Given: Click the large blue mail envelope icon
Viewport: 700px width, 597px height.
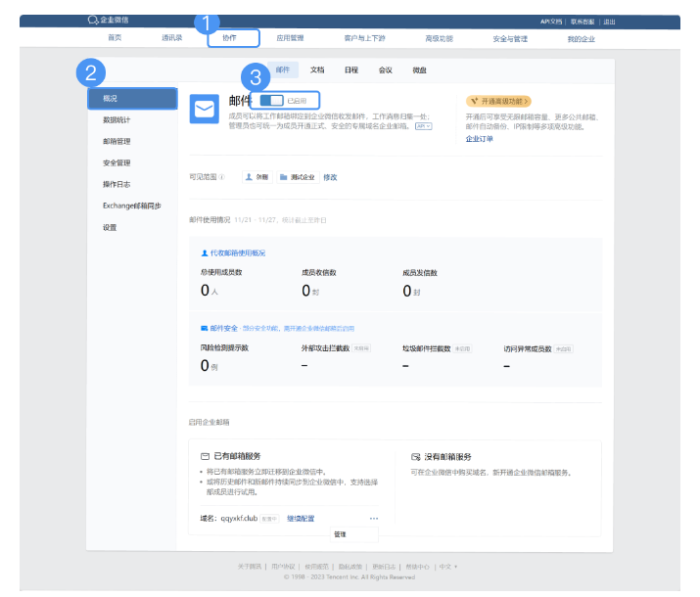Looking at the screenshot, I should click(204, 109).
